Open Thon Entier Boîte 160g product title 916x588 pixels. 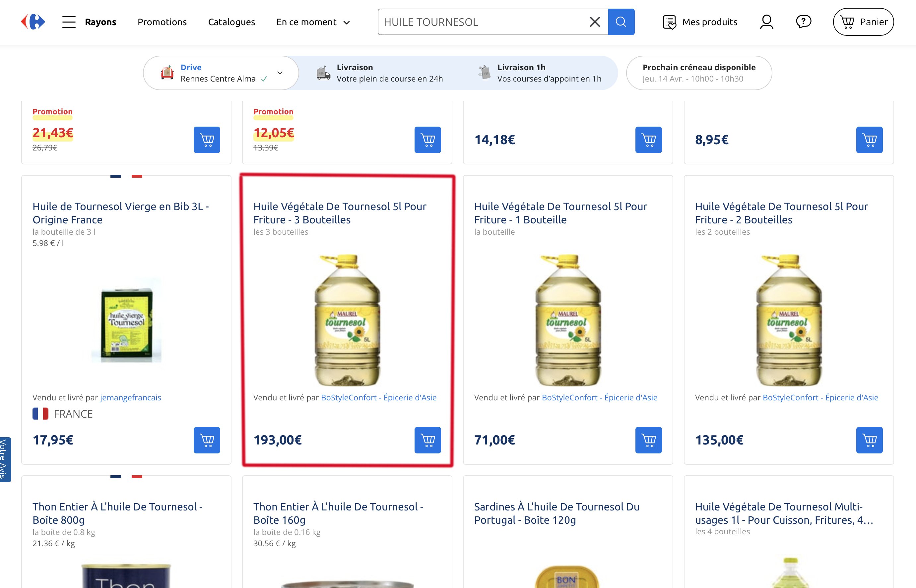coord(338,513)
